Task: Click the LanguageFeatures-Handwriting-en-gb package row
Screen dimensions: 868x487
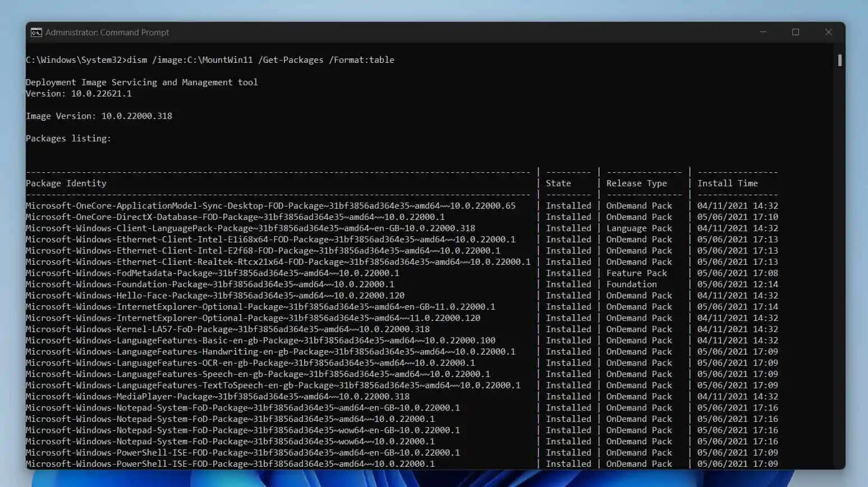Action: (402, 352)
